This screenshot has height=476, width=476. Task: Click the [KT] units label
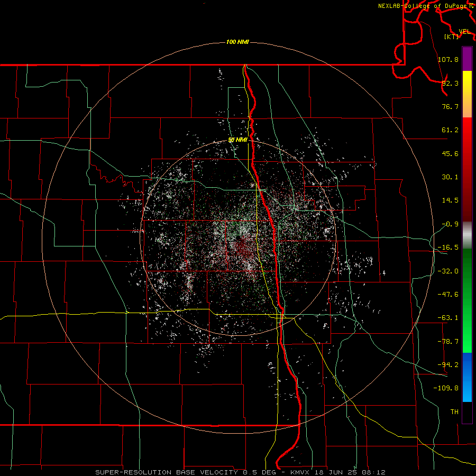click(x=451, y=36)
